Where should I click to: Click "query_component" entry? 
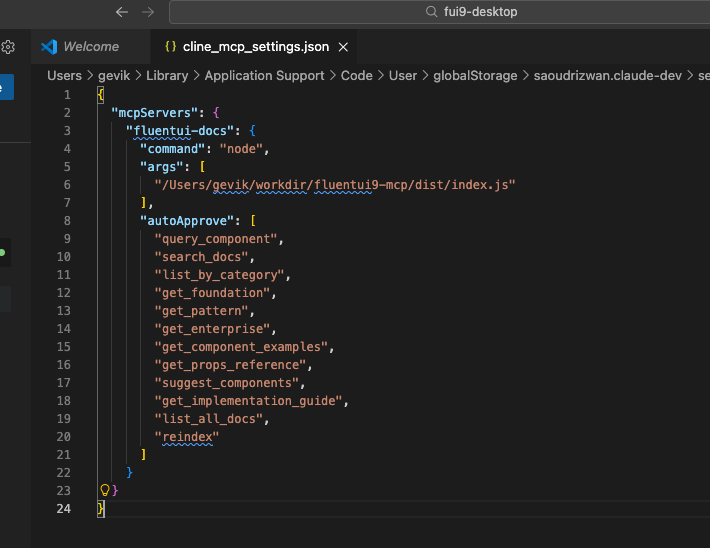216,239
